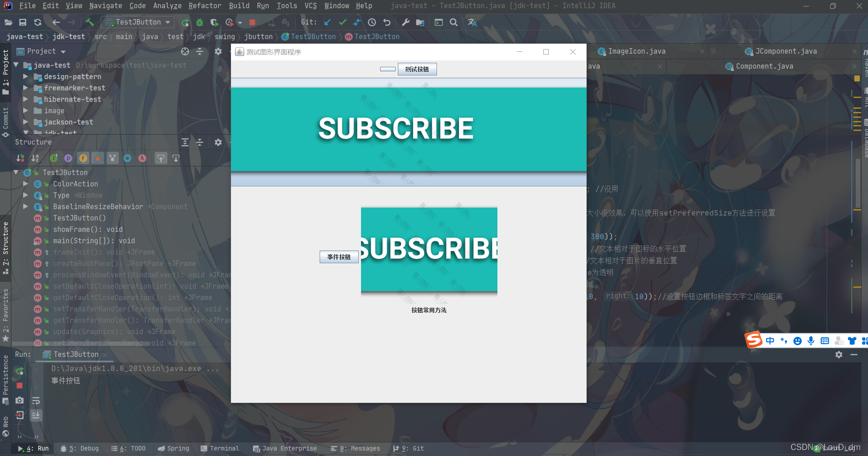
Task: Select showFrame(): void method in Structure
Action: pyautogui.click(x=88, y=229)
